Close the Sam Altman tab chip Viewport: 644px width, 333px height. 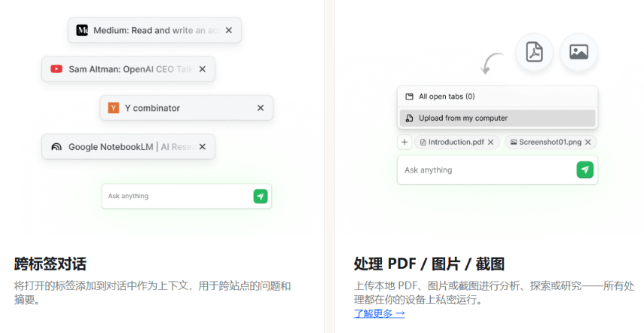point(203,69)
